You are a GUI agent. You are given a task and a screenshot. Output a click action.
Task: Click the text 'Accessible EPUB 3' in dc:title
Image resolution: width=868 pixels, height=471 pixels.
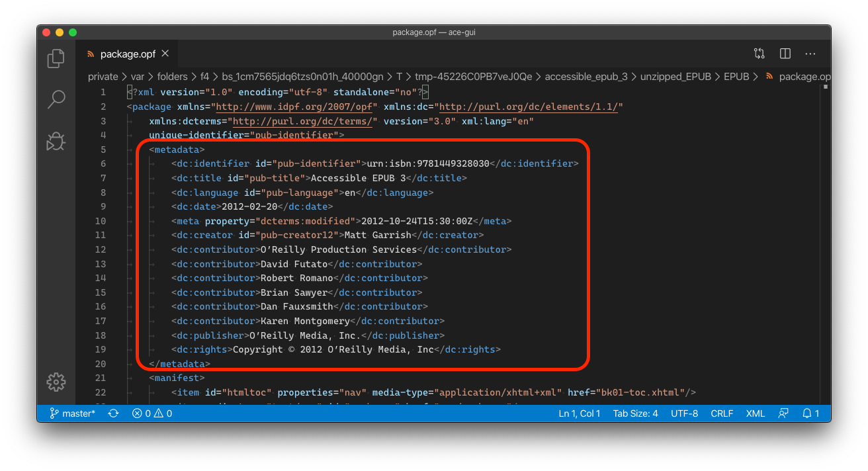pos(358,178)
